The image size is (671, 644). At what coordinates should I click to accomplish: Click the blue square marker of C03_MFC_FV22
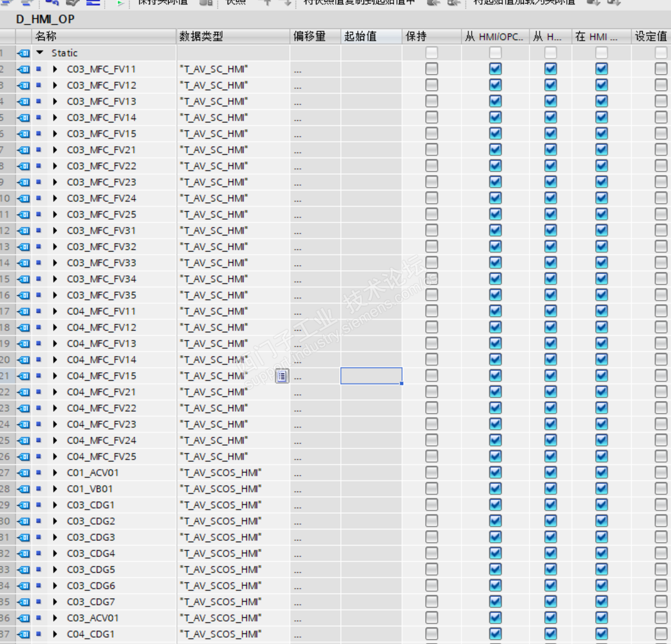pos(39,166)
